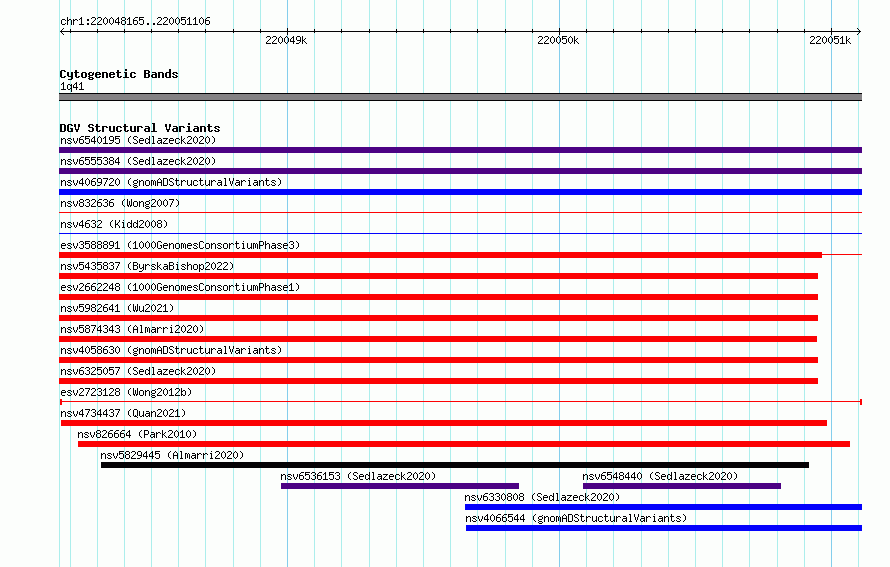This screenshot has width=890, height=567.
Task: Click the red bar for nsv5874343
Action: coord(438,339)
